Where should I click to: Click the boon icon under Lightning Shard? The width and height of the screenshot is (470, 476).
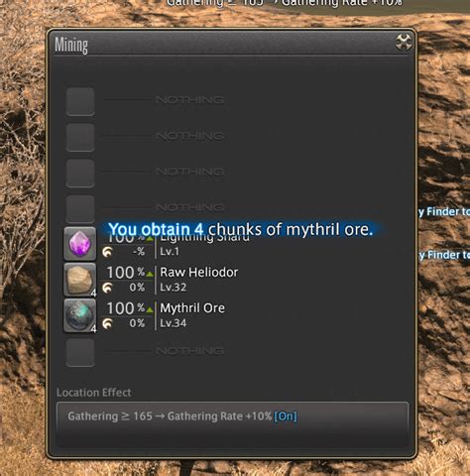click(x=107, y=252)
